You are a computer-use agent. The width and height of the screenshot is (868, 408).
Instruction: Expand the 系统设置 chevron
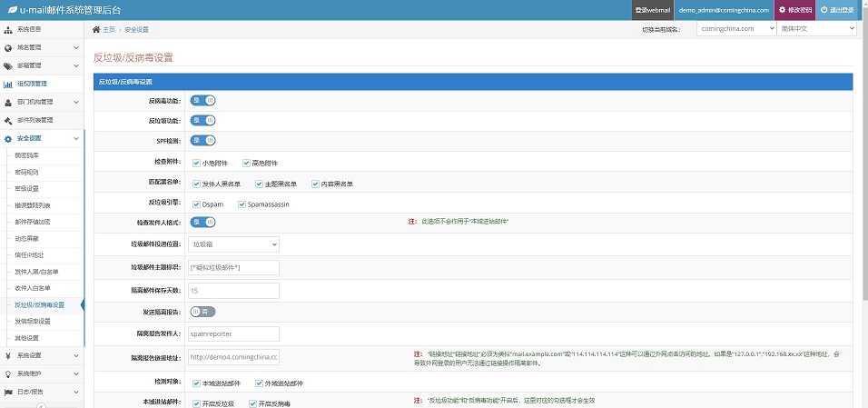point(76,355)
